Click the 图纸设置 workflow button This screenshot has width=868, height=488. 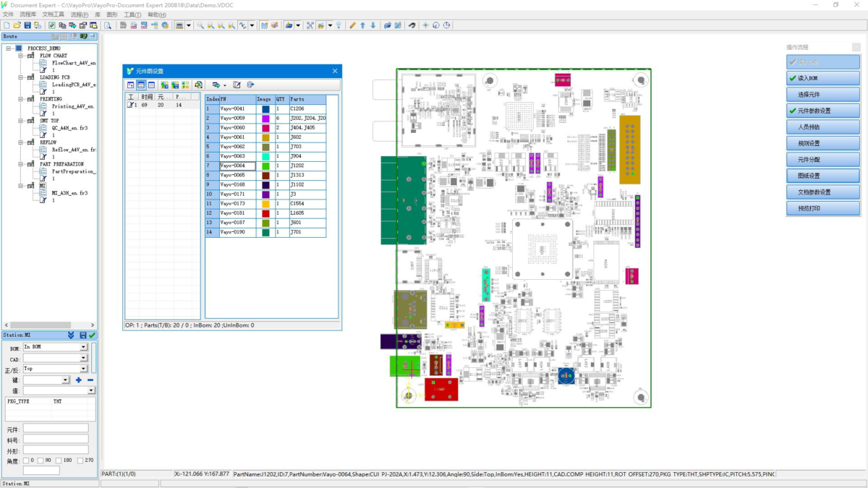point(823,176)
